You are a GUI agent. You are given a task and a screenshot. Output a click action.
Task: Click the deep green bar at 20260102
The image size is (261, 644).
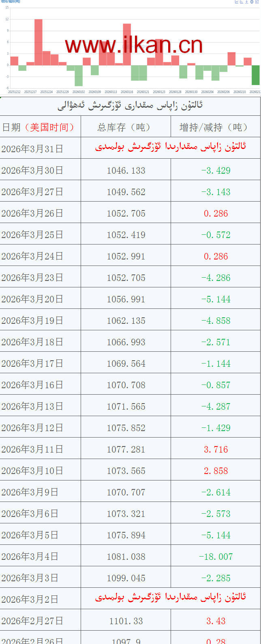(x=79, y=76)
